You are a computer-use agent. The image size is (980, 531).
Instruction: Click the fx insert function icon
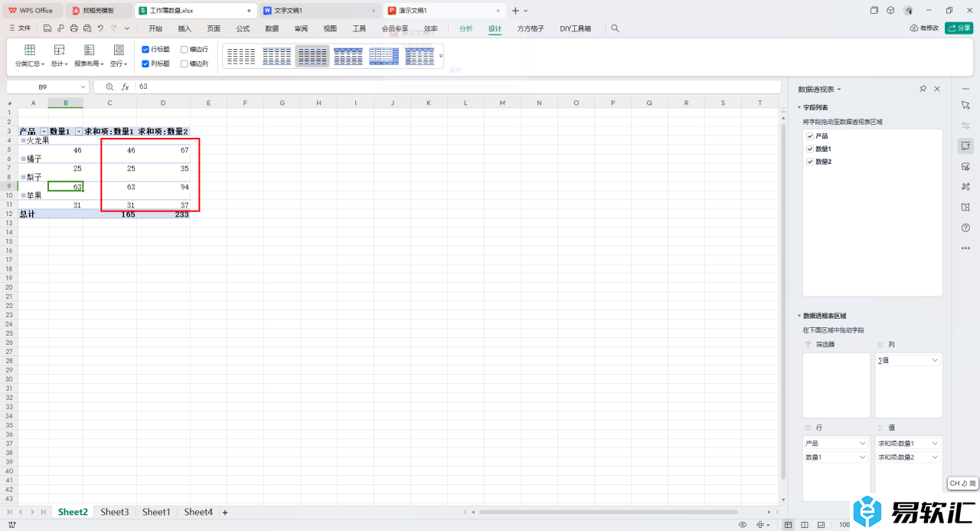click(126, 87)
